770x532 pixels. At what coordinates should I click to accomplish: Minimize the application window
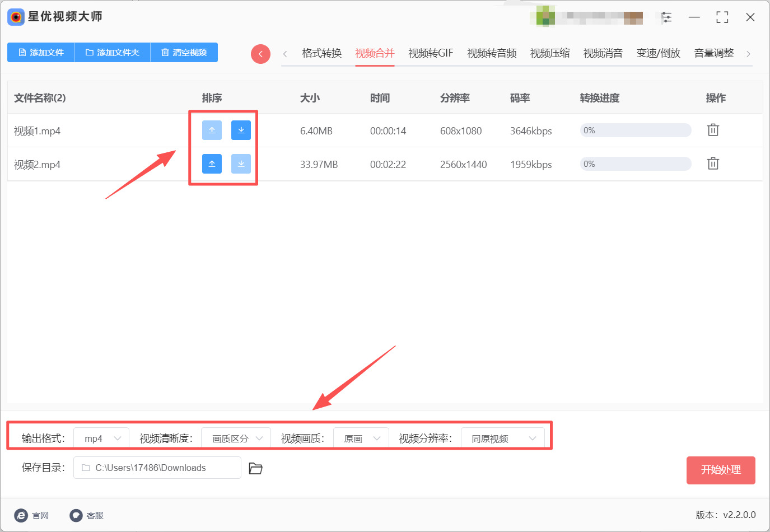(694, 17)
